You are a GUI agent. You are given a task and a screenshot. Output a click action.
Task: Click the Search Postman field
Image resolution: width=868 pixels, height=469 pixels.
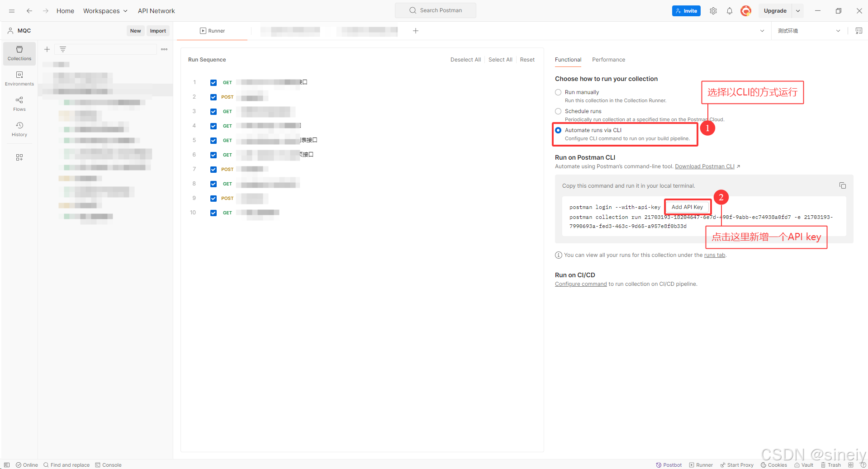436,10
